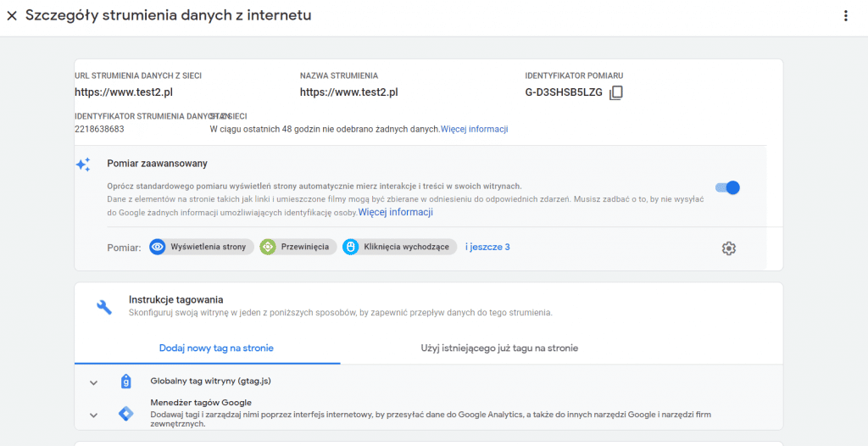The height and width of the screenshot is (446, 868).
Task: Click the IDENTYFIKATOR POMIARU label
Action: [x=575, y=75]
